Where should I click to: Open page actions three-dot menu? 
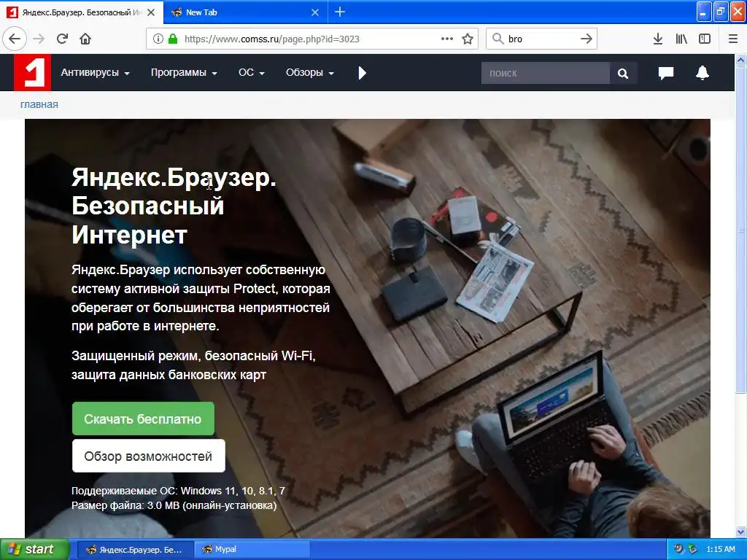(447, 39)
